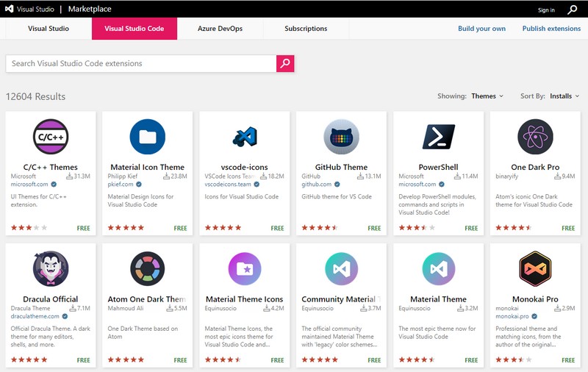Click the vscode-icons extension logo
This screenshot has width=588, height=372.
click(245, 137)
